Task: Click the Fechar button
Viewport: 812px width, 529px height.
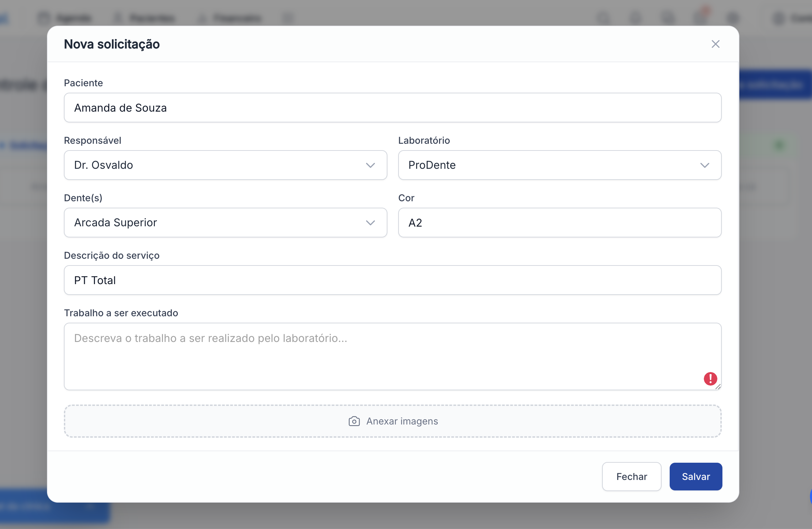Action: [631, 477]
